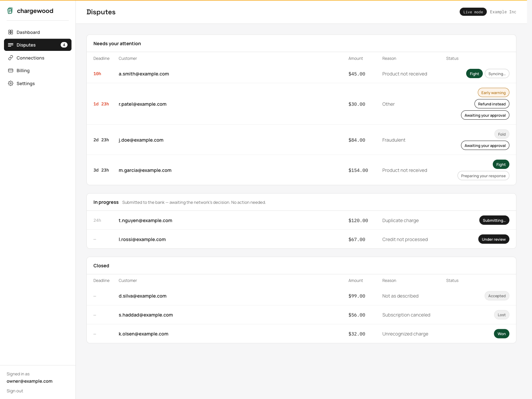The height and width of the screenshot is (399, 532).
Task: Open dispute from m.garcia@example.com
Action: coord(301,170)
